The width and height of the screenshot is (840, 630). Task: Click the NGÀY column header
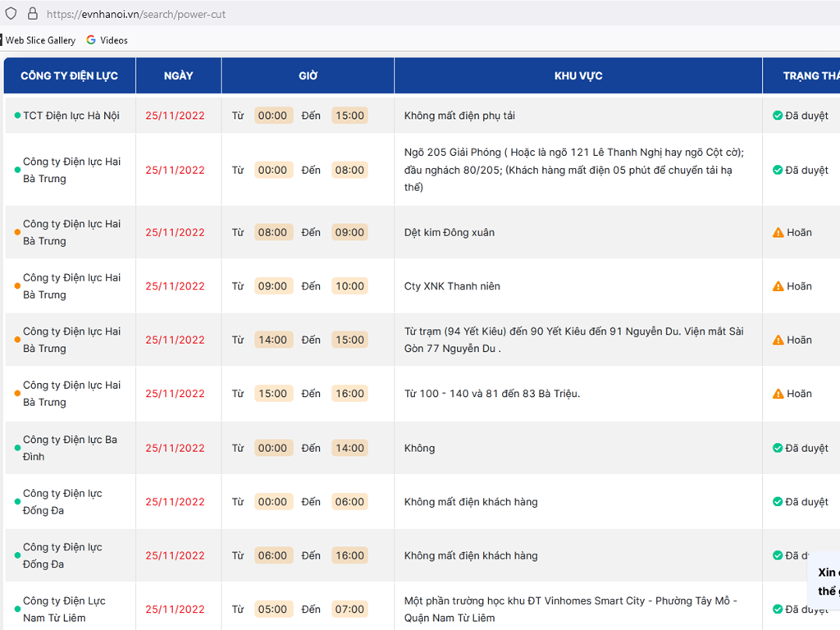tap(178, 75)
